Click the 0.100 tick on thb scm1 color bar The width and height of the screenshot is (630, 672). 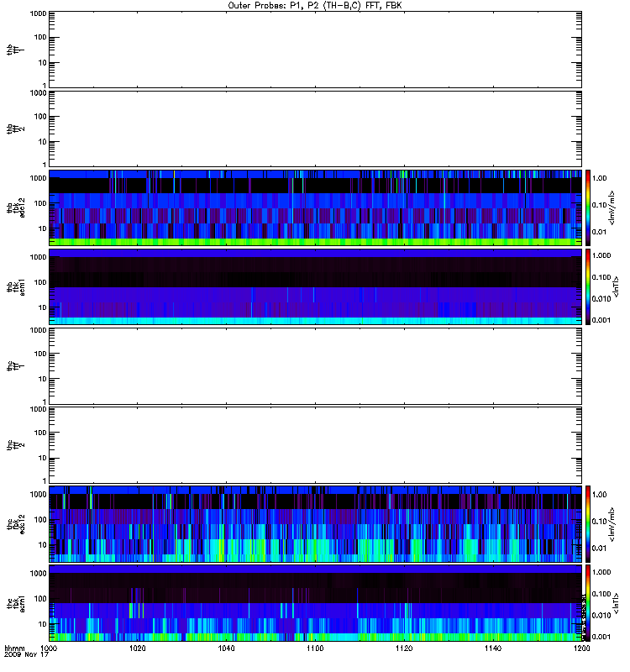click(601, 277)
